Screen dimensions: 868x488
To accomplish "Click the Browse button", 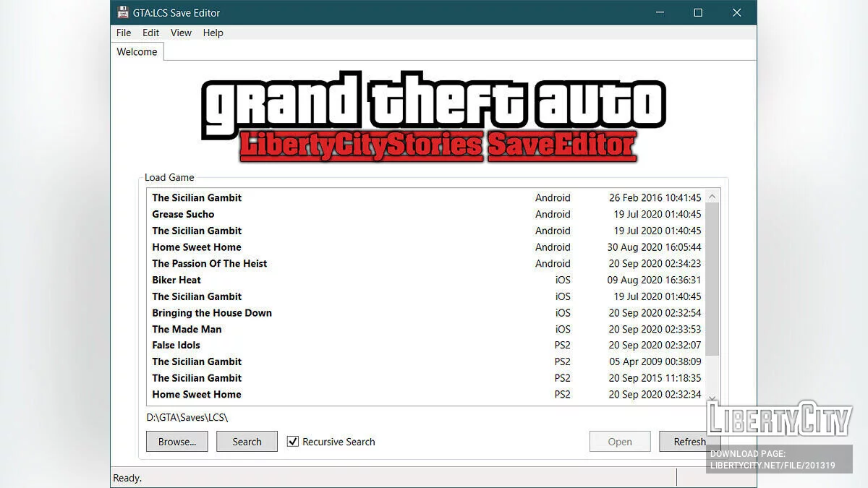I will click(x=176, y=441).
